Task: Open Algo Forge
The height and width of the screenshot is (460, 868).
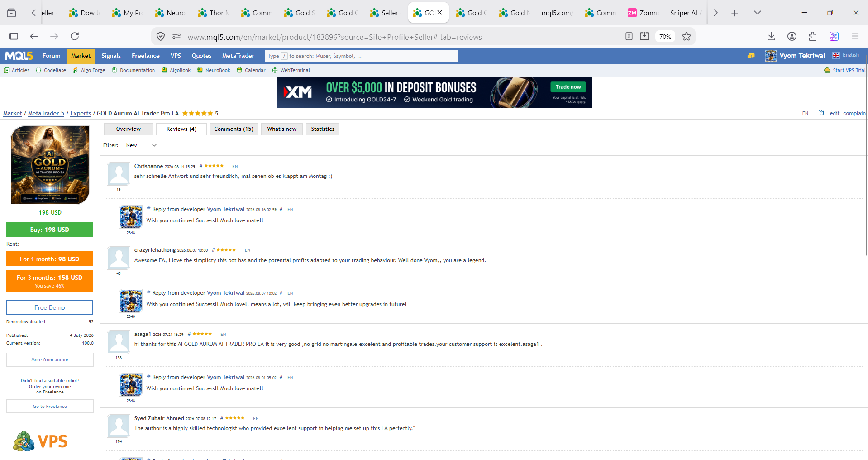Action: (89, 70)
